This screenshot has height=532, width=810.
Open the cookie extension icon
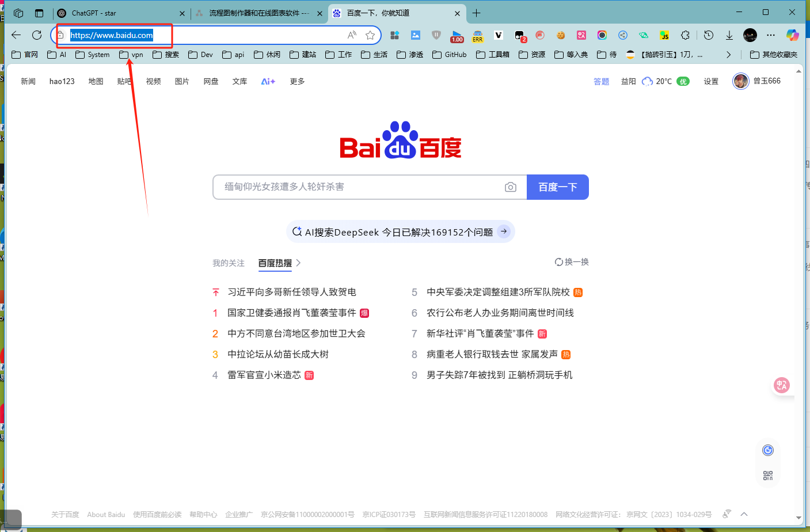tap(561, 35)
